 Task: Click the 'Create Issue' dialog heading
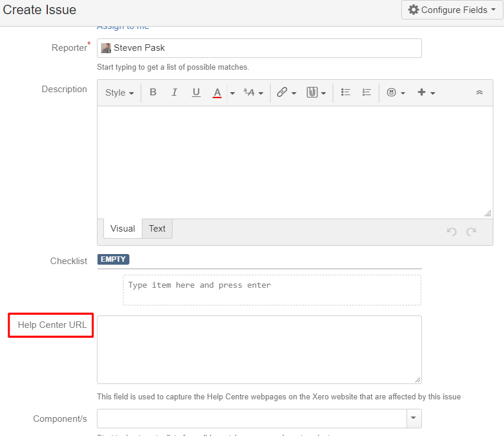(40, 10)
